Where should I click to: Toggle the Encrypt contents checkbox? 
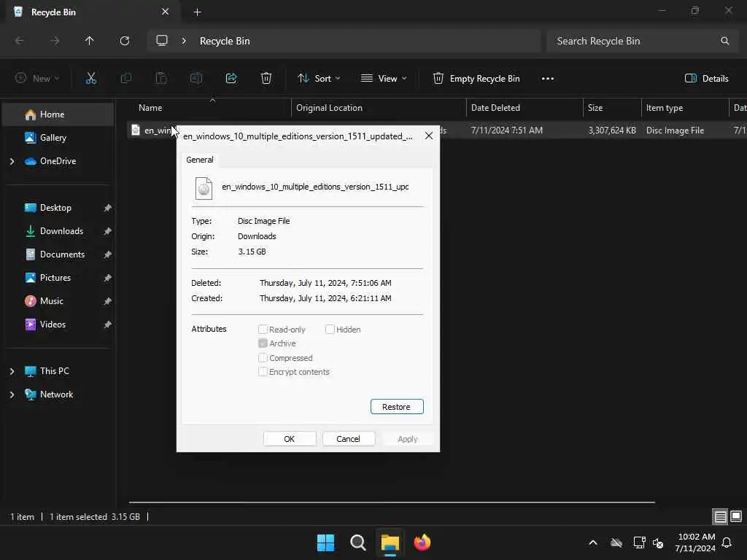tap(263, 371)
